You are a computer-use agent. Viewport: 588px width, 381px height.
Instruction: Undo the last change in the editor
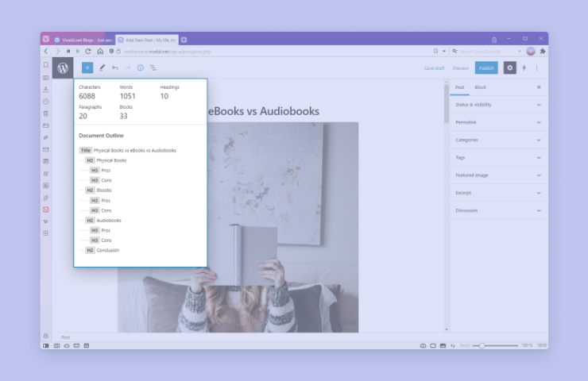(115, 67)
